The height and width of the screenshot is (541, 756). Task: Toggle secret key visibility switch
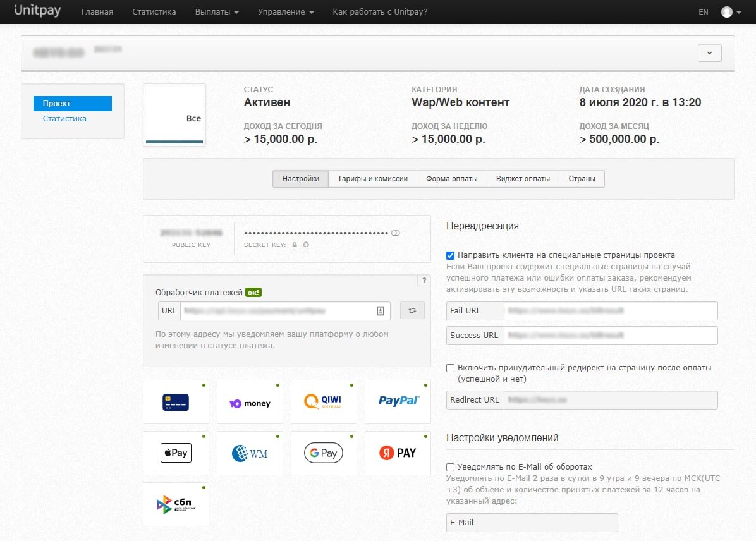tap(395, 233)
